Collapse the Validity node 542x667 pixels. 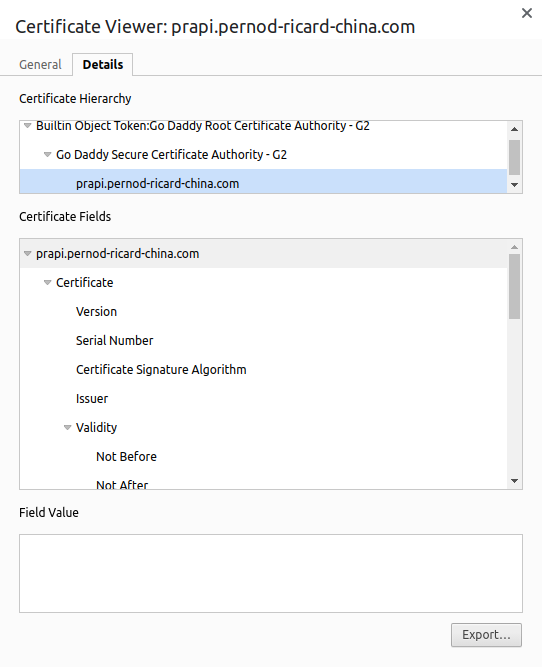point(67,428)
